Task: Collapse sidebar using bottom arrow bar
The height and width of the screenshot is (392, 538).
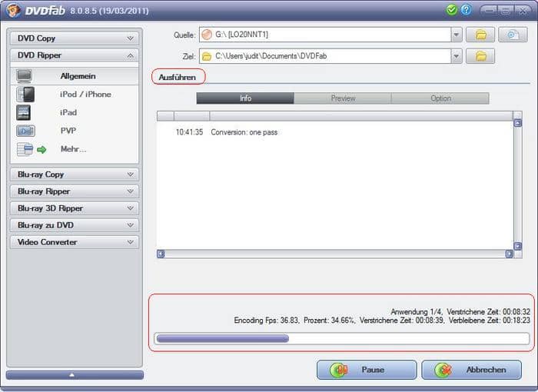Action: pos(75,375)
